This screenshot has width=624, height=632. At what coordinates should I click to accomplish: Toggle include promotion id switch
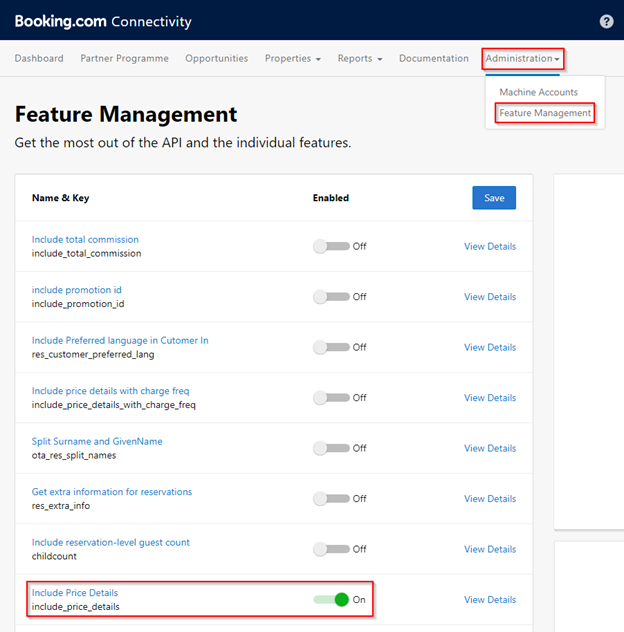point(331,297)
